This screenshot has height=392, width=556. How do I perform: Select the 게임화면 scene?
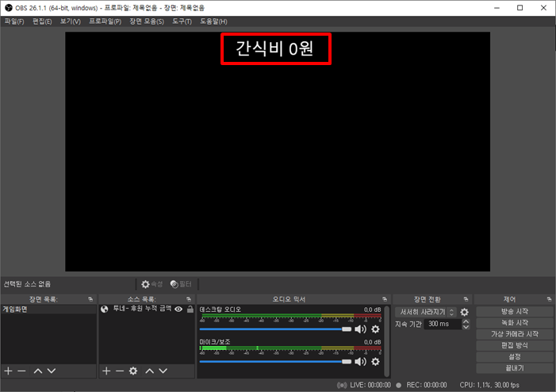point(48,309)
